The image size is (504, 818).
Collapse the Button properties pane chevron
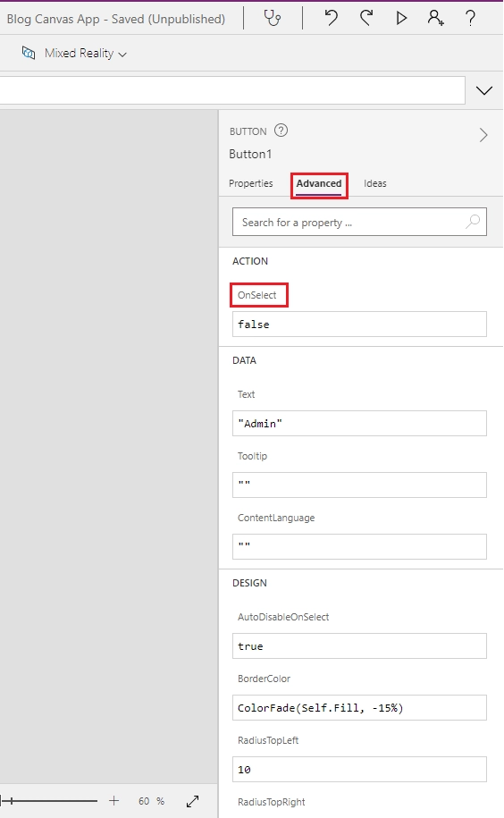483,135
